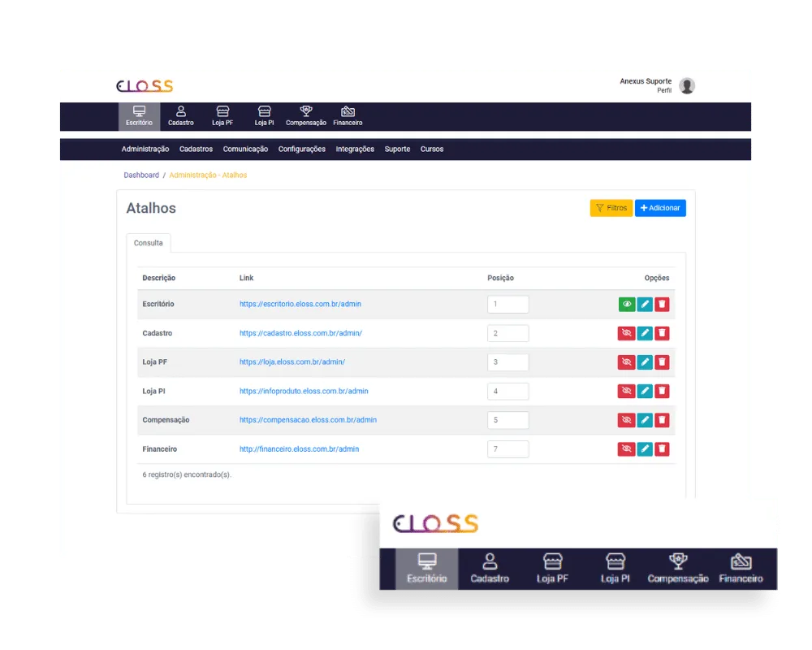Screen dimensions: 812x650
Task: Open the Cadastros menu
Action: point(196,149)
